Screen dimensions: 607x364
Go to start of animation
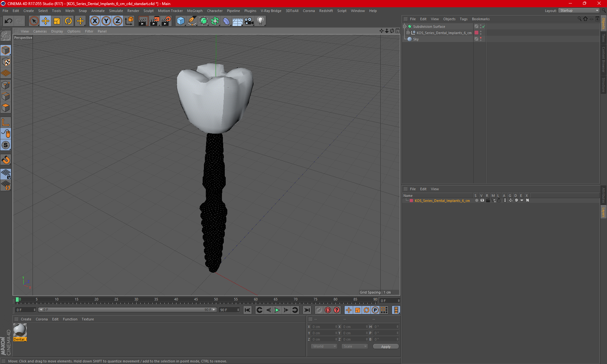pyautogui.click(x=248, y=310)
